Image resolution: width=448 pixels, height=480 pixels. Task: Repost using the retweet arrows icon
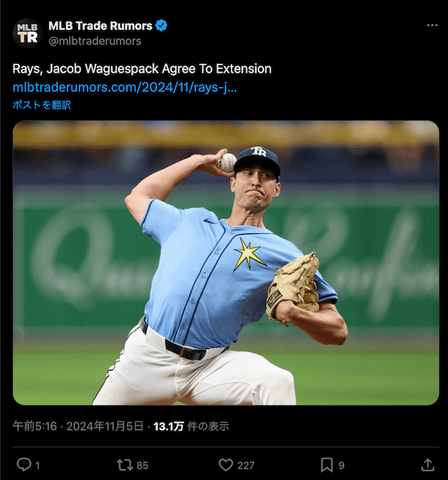click(125, 465)
